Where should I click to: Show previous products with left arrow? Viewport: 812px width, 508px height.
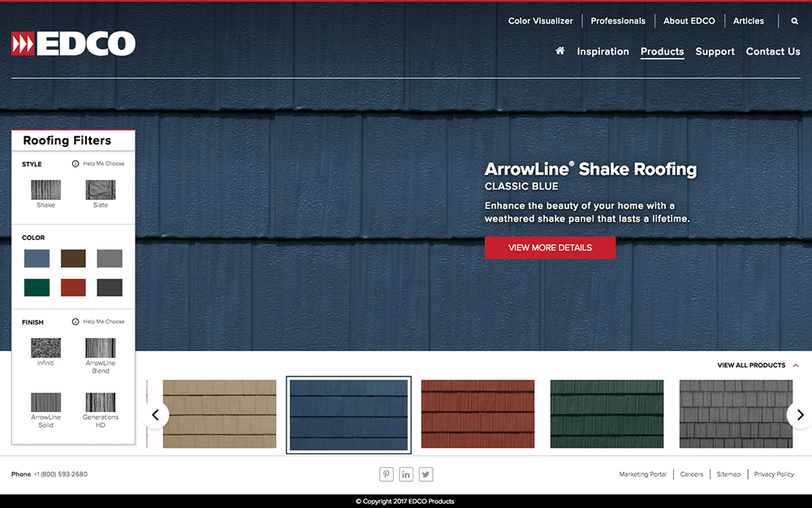pyautogui.click(x=155, y=415)
